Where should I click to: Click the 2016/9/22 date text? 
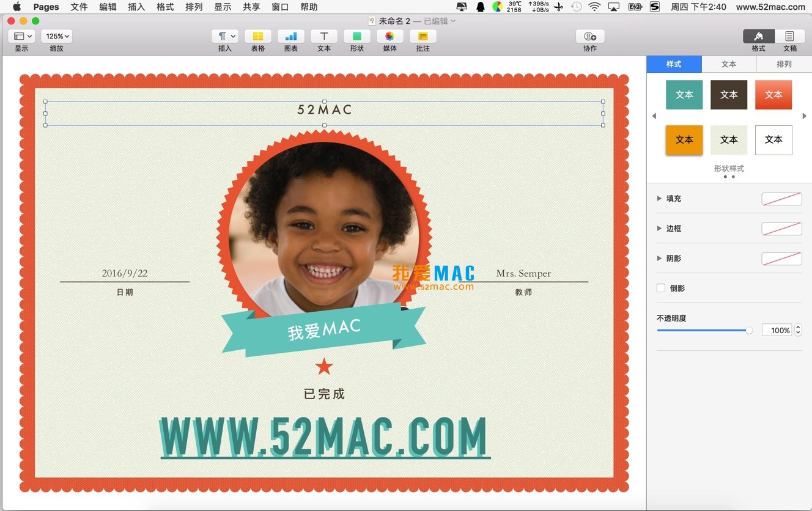(x=125, y=273)
